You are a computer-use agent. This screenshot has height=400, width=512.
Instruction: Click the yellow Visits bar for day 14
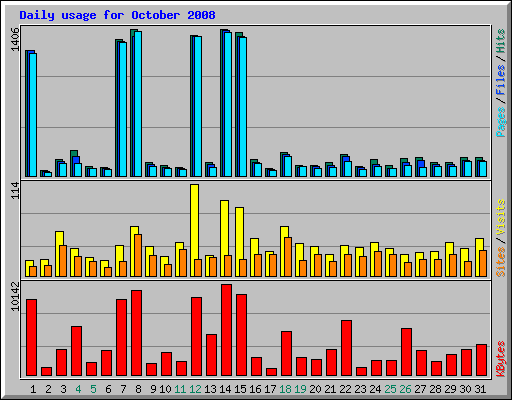(x=224, y=239)
